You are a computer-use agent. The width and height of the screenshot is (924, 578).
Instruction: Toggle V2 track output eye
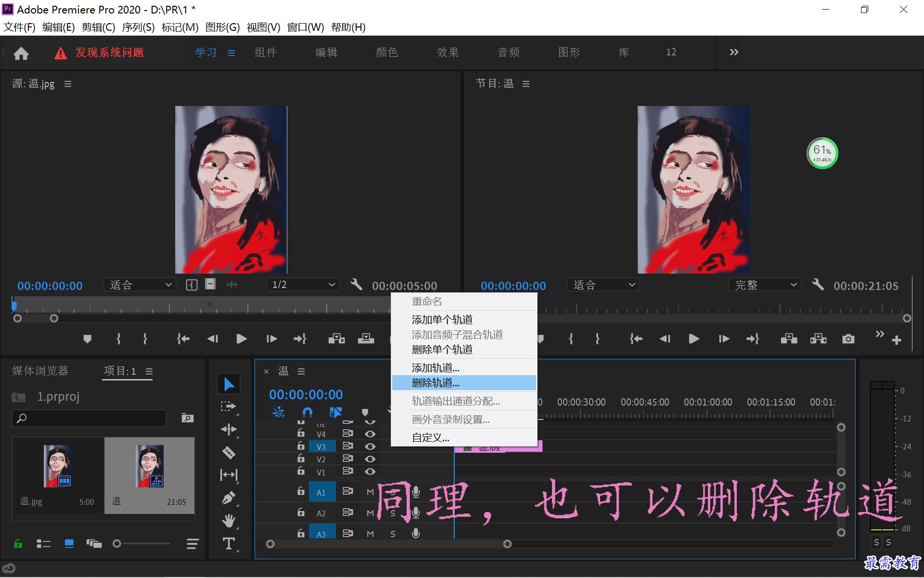(370, 459)
